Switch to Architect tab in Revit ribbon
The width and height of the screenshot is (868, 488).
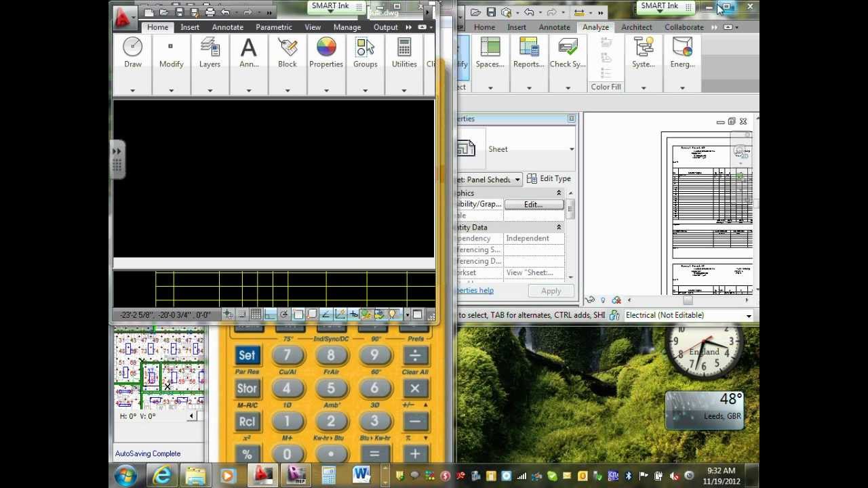(x=637, y=27)
